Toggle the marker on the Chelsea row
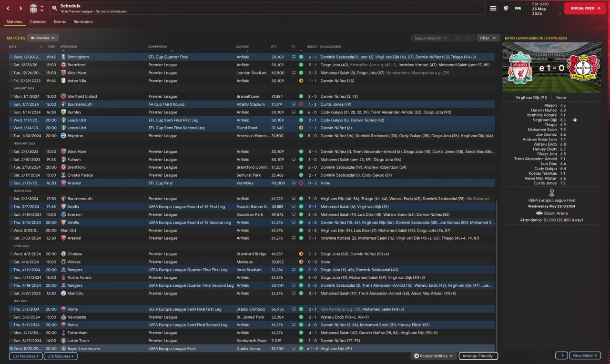 tap(11, 254)
